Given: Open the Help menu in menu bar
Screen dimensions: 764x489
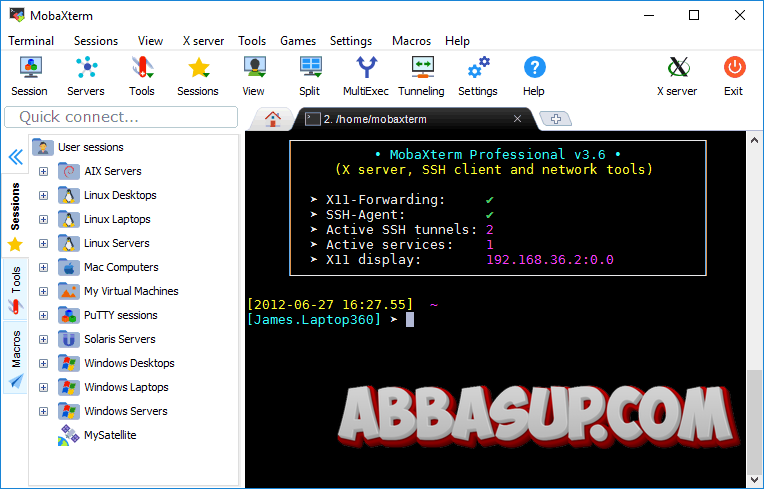Looking at the screenshot, I should [457, 41].
